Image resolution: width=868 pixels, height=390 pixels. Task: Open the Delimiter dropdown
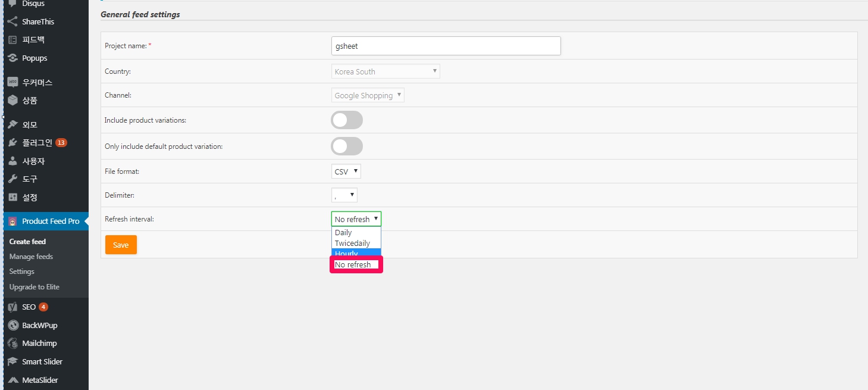click(344, 195)
